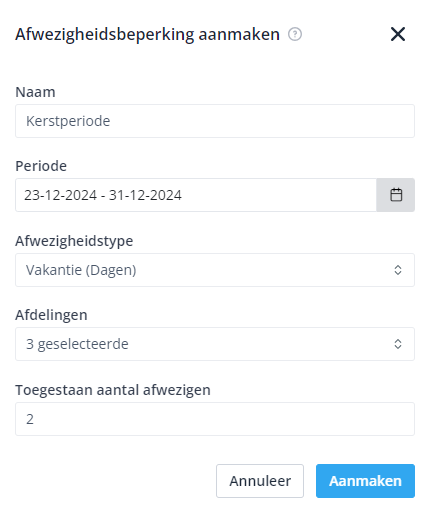Focus the Toegestaan aantal afwezigen input
This screenshot has width=431, height=512.
[215, 419]
